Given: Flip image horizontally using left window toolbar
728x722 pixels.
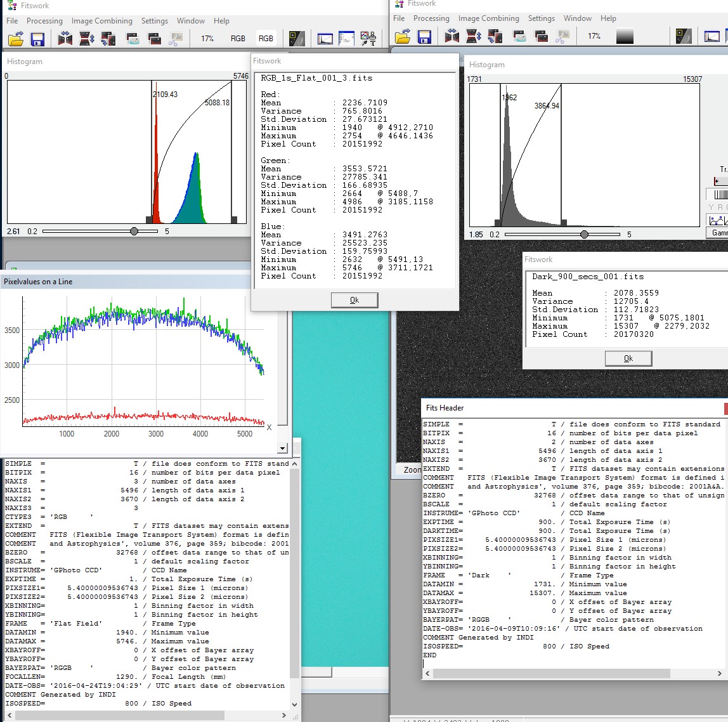Looking at the screenshot, I should pyautogui.click(x=65, y=39).
